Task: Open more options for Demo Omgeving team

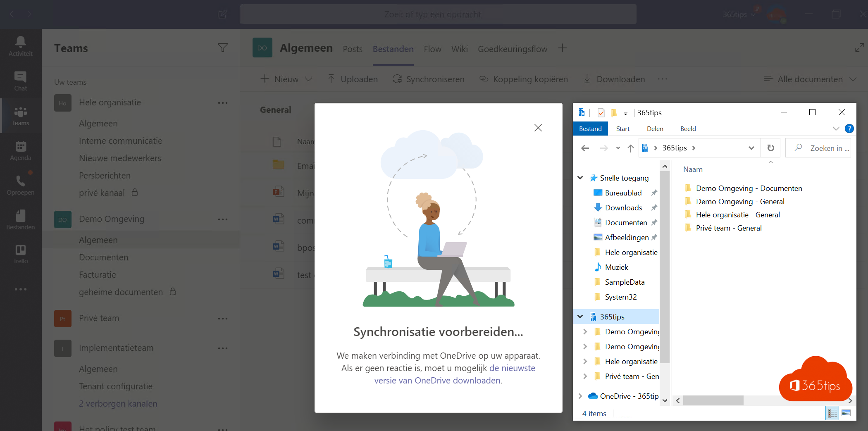Action: click(x=223, y=219)
